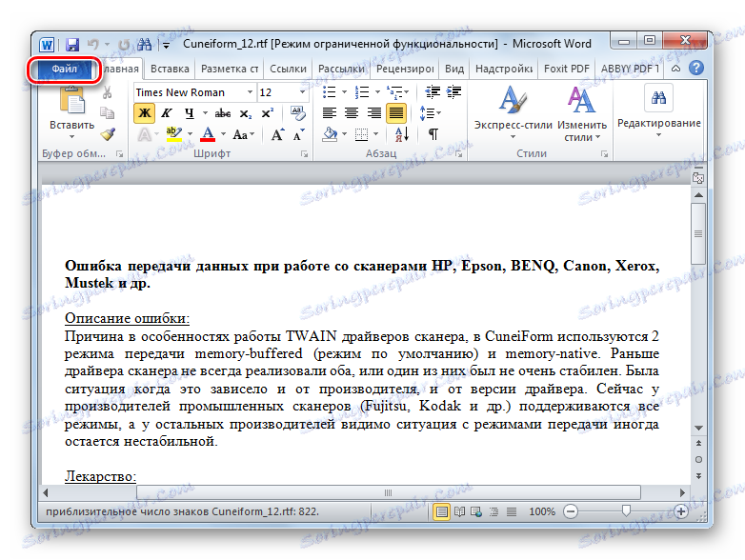Screen dimensions: 745x560
Task: Apply yellow text highlight color
Action: click(x=174, y=134)
